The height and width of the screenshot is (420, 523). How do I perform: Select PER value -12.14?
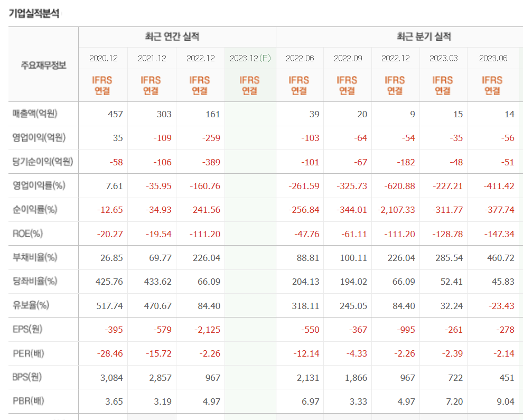[x=306, y=353]
